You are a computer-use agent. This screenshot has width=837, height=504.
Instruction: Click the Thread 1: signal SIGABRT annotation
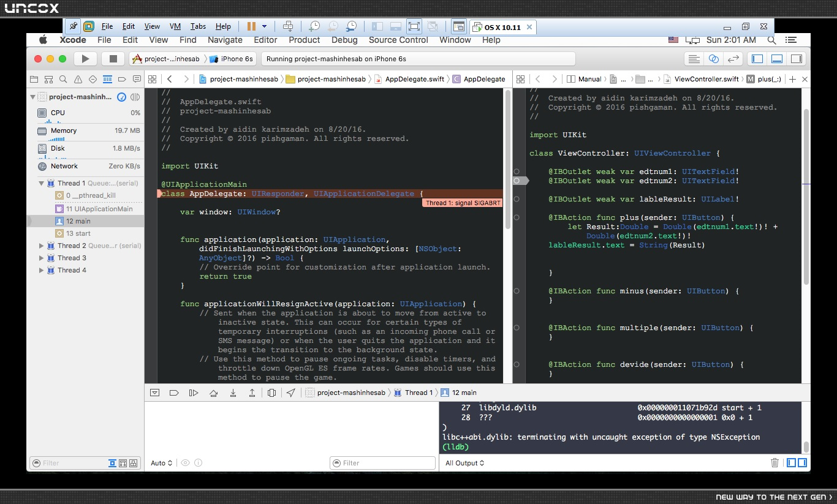pos(462,203)
